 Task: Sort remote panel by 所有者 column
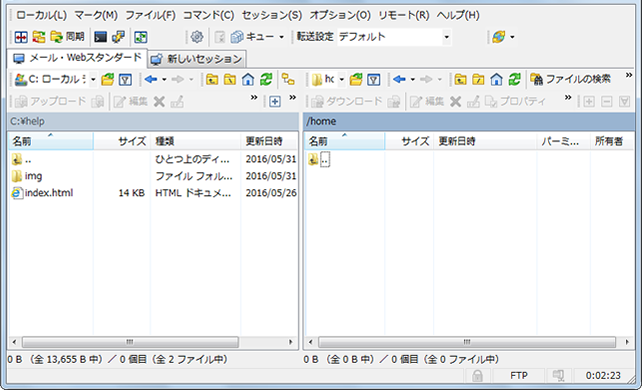point(612,142)
